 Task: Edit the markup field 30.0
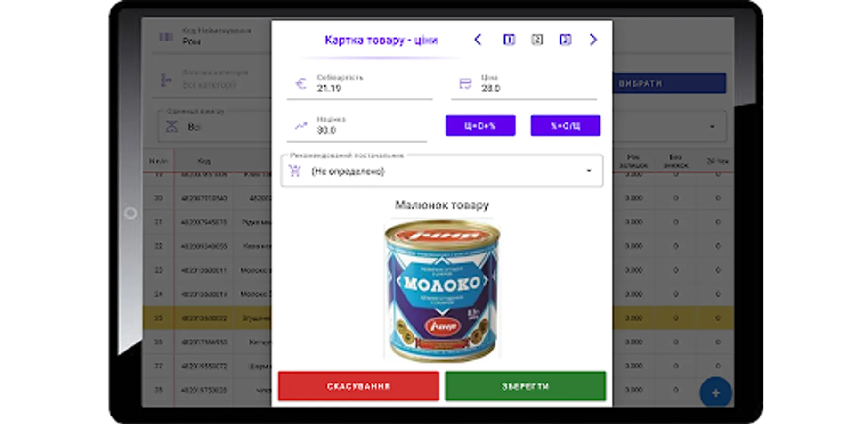point(357,125)
